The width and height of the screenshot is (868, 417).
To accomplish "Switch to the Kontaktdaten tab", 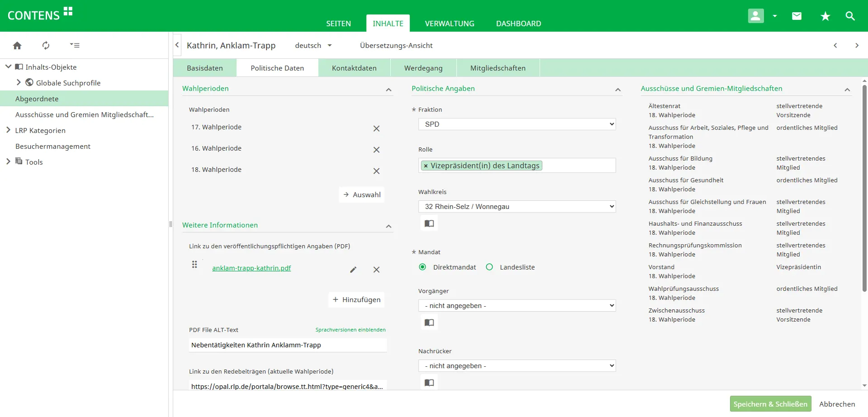I will 354,68.
